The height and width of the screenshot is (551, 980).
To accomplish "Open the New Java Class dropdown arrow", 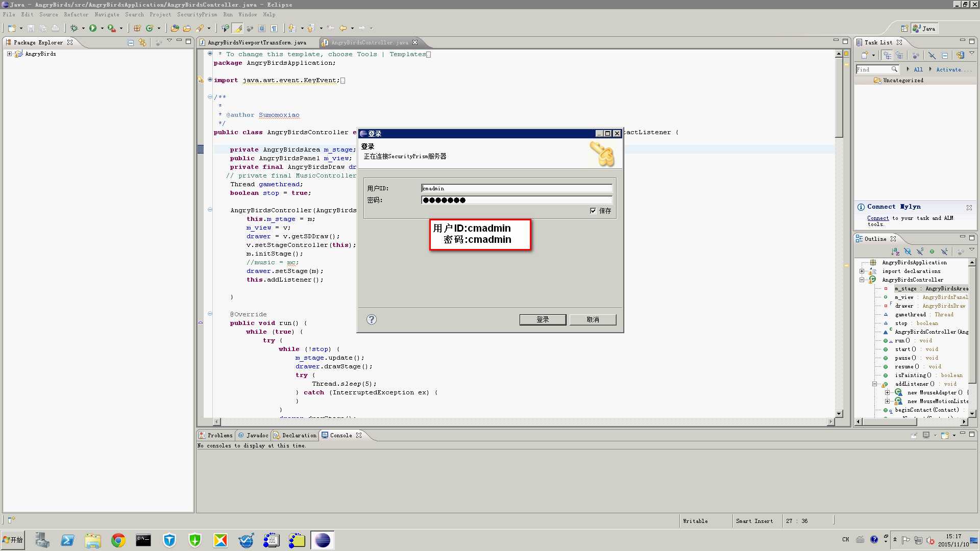I will (x=159, y=29).
